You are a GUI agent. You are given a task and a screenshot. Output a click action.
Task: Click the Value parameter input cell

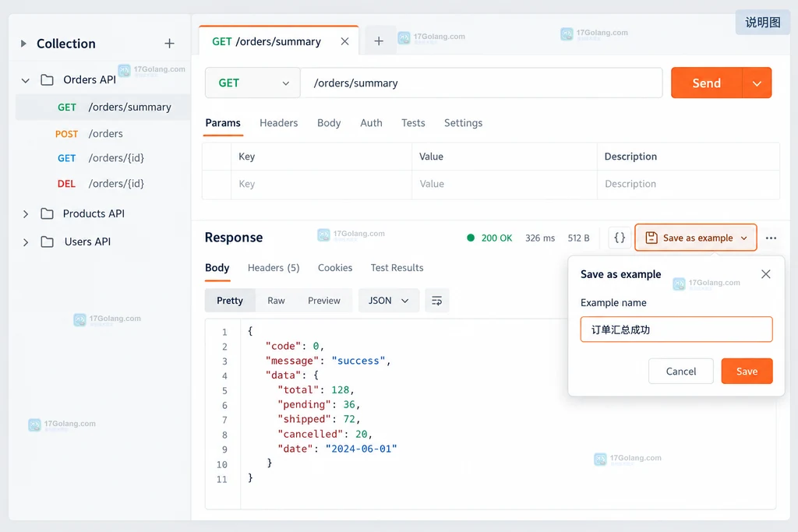504,184
